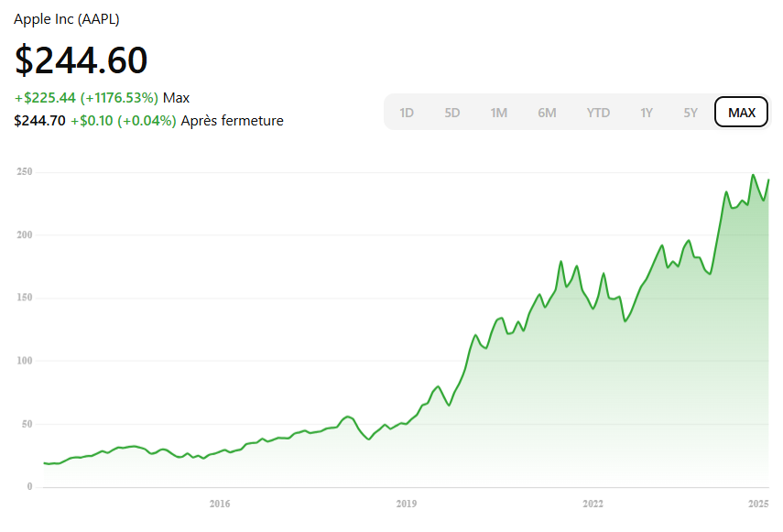The width and height of the screenshot is (783, 532).
Task: Click the $244.70 after-hours price
Action: (39, 120)
